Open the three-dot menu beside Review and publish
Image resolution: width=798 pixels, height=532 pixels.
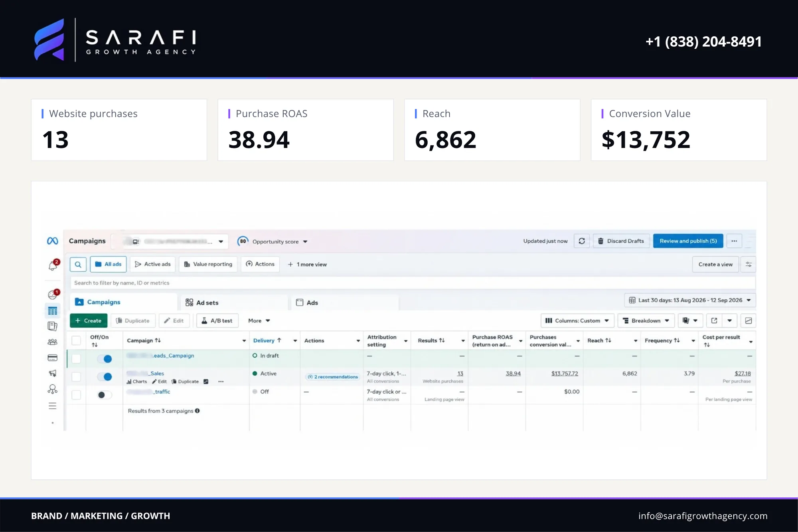click(x=734, y=241)
